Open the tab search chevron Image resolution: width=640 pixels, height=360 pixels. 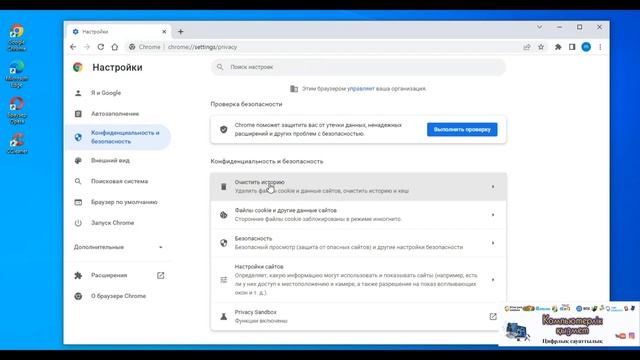click(x=540, y=27)
